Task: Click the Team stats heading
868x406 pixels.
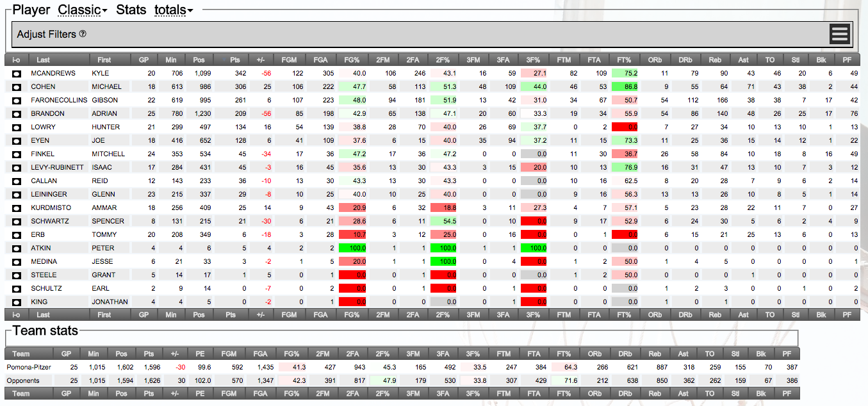Action: [45, 330]
